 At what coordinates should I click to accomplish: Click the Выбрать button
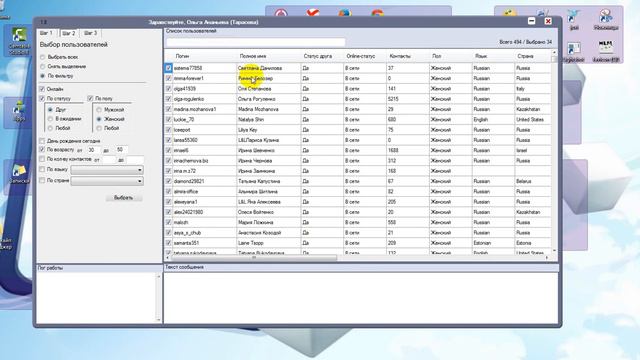124,198
